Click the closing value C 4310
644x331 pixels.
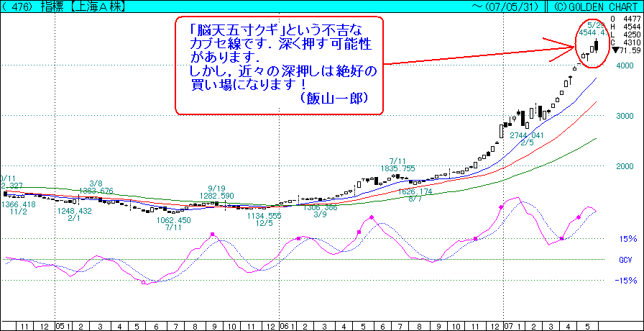coord(624,42)
